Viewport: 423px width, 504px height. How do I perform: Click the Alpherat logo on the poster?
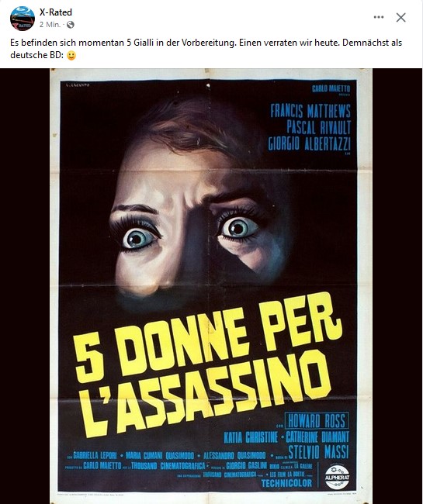click(x=337, y=477)
